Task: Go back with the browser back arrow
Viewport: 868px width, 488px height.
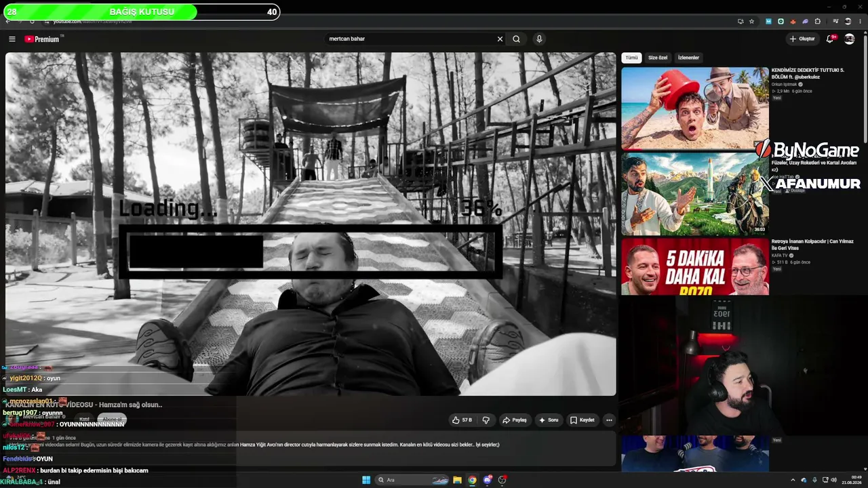Action: click(x=7, y=21)
